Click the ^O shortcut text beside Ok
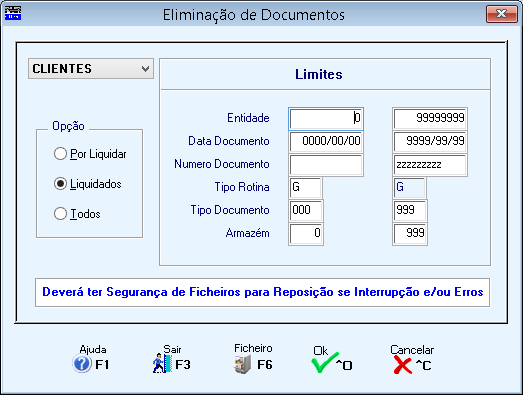 tap(344, 365)
